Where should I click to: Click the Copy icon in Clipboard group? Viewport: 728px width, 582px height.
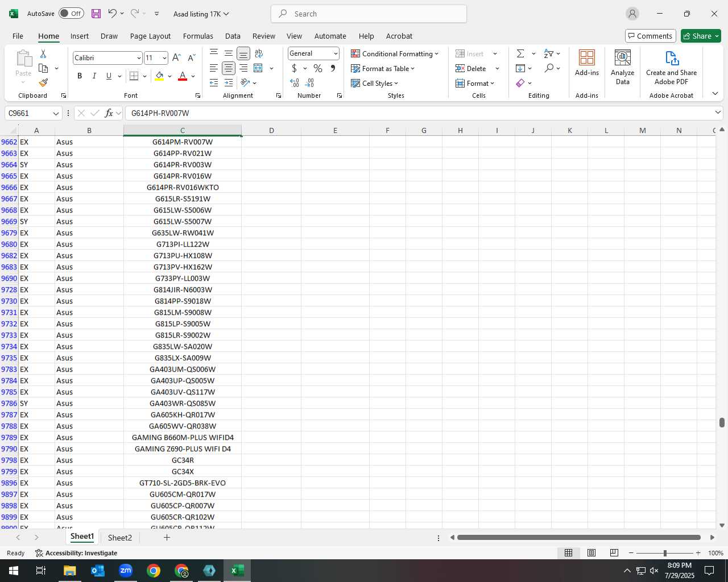pyautogui.click(x=43, y=68)
